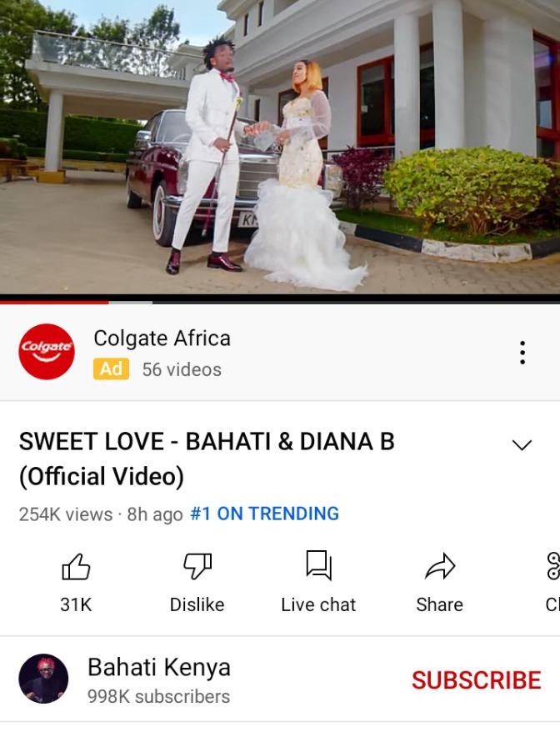Viewport: 560px width, 732px height.
Task: Click the Colgate Africa advertiser name
Action: (x=162, y=338)
